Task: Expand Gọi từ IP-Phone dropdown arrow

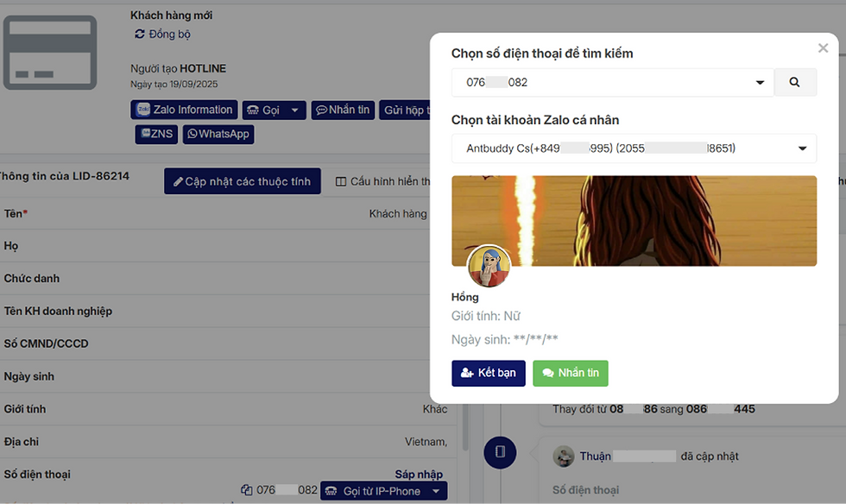Action: coord(436,491)
